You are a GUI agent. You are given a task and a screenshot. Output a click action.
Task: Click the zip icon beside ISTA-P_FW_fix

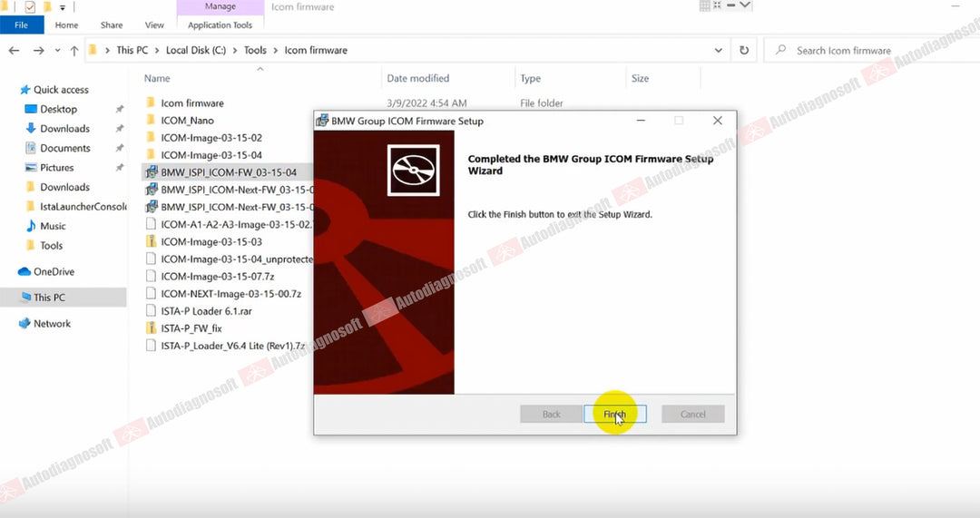click(150, 328)
